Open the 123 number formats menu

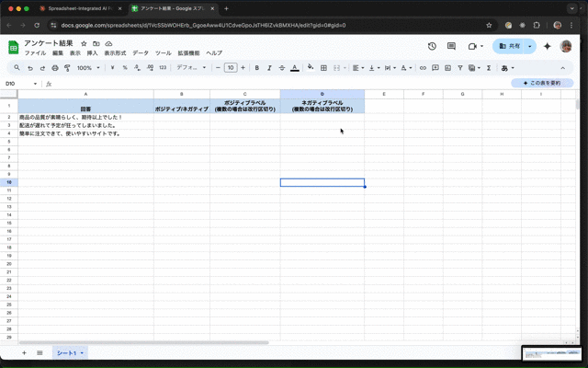163,68
